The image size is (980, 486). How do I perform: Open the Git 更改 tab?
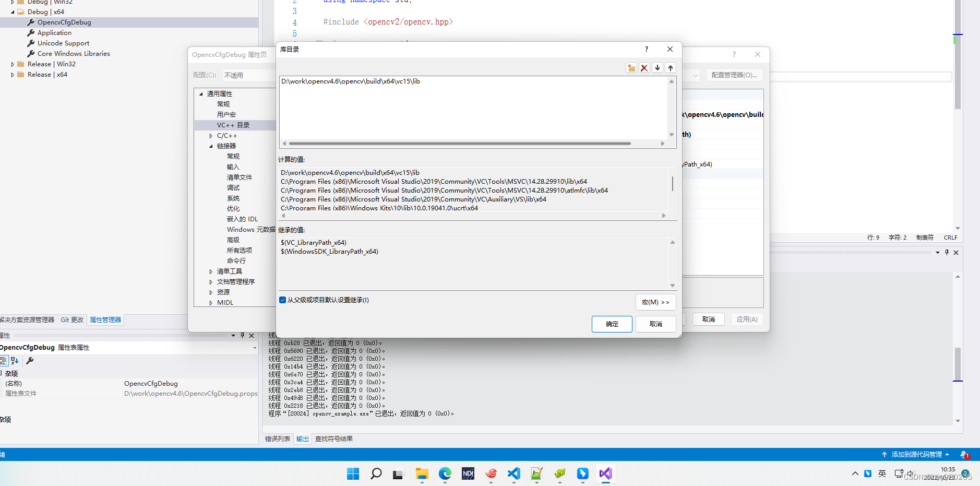[x=71, y=319]
